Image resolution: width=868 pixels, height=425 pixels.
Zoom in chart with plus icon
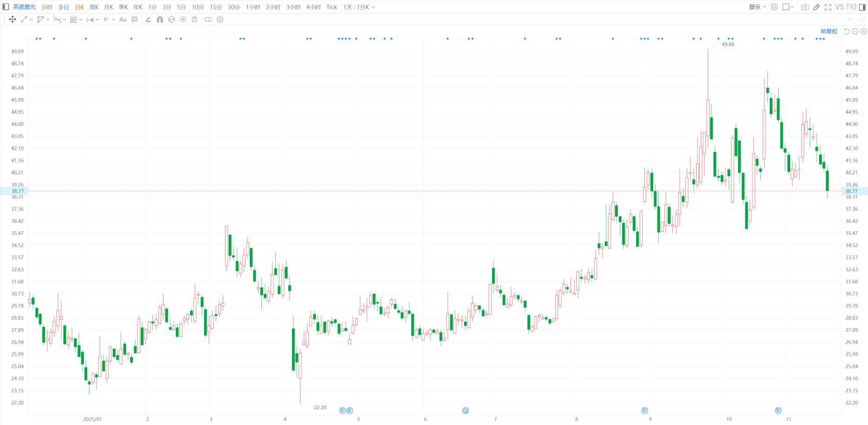tap(863, 31)
